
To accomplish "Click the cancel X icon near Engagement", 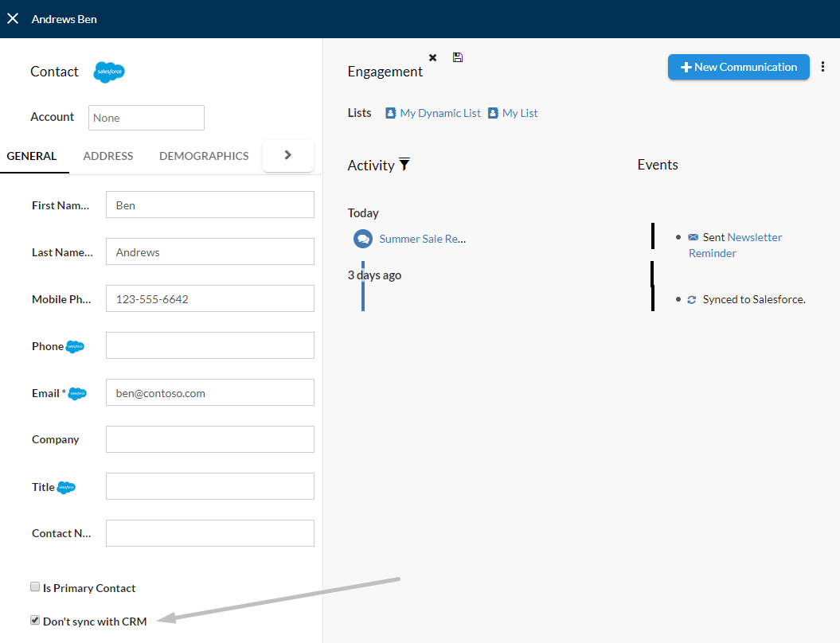I will (433, 58).
